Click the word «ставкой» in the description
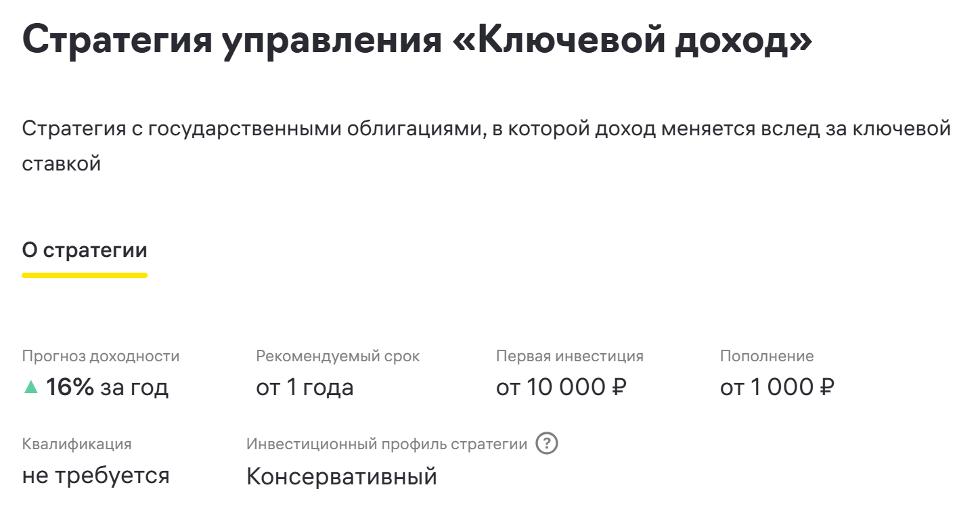The height and width of the screenshot is (525, 980). point(62,164)
